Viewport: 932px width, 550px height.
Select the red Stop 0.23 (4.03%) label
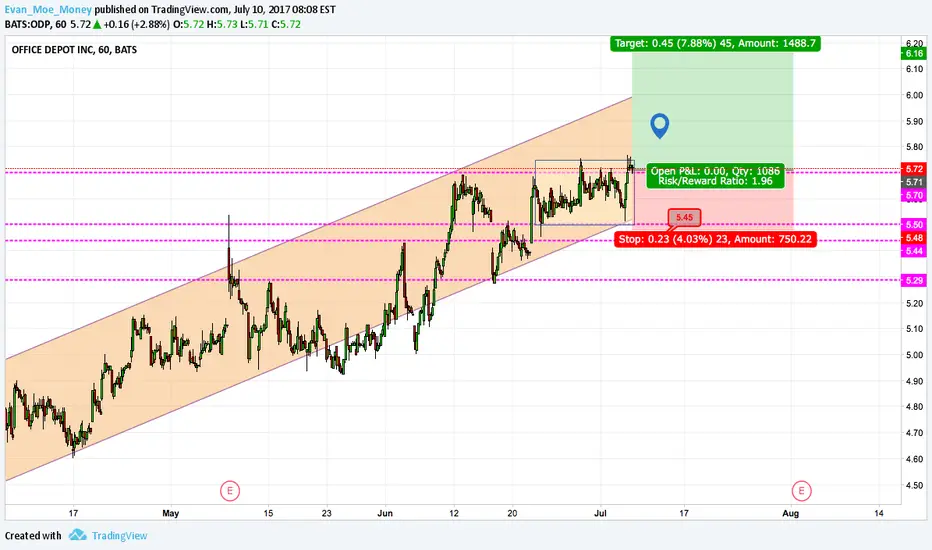715,239
